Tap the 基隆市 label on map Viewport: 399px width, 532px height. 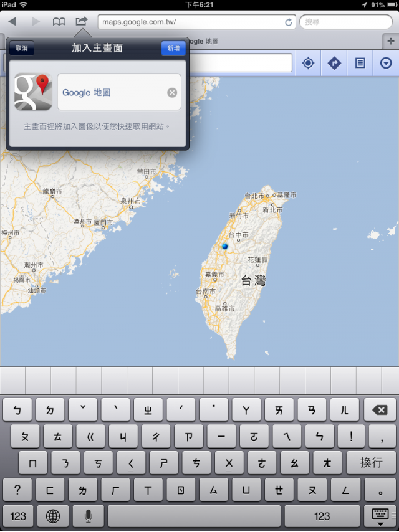coord(287,195)
